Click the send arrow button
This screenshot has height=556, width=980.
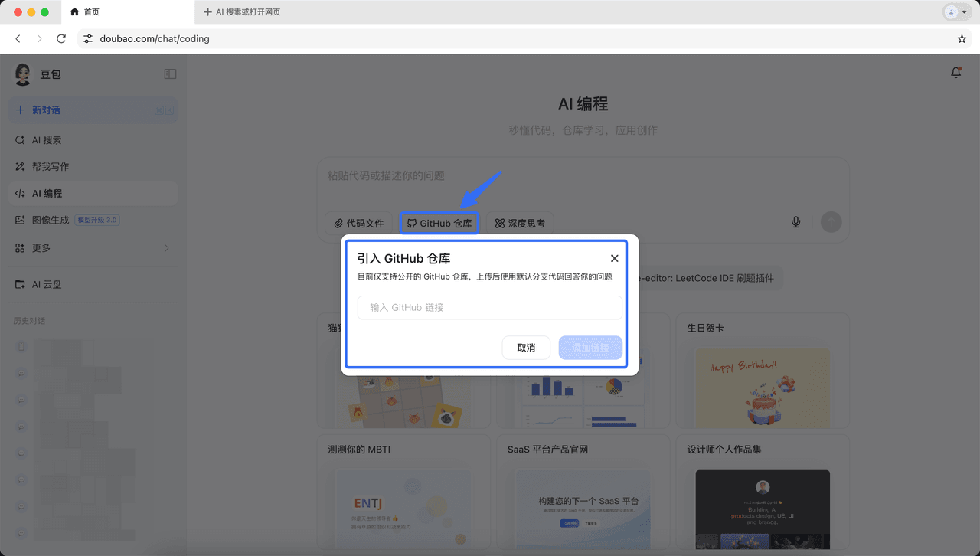click(x=831, y=223)
